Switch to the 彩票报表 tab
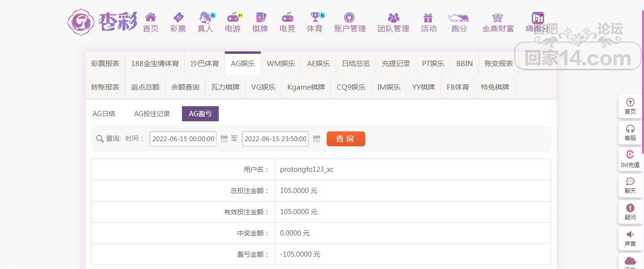This screenshot has height=269, width=644. pyautogui.click(x=105, y=63)
